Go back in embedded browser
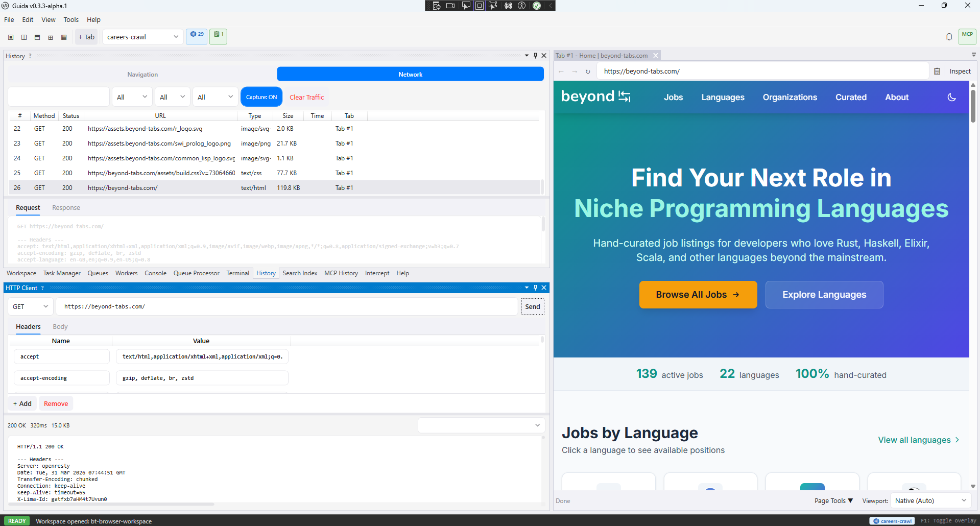The height and width of the screenshot is (526, 980). (x=561, y=71)
